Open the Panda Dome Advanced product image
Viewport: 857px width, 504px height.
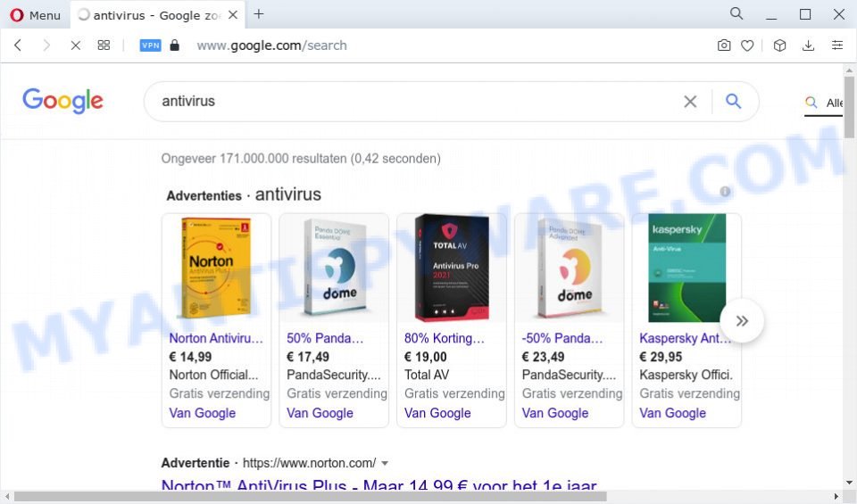tap(570, 267)
